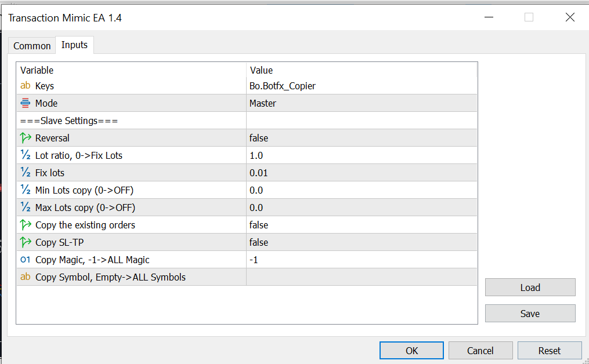Click the arrow icon beside Copy SL-TP
The image size is (589, 364).
pyautogui.click(x=26, y=242)
